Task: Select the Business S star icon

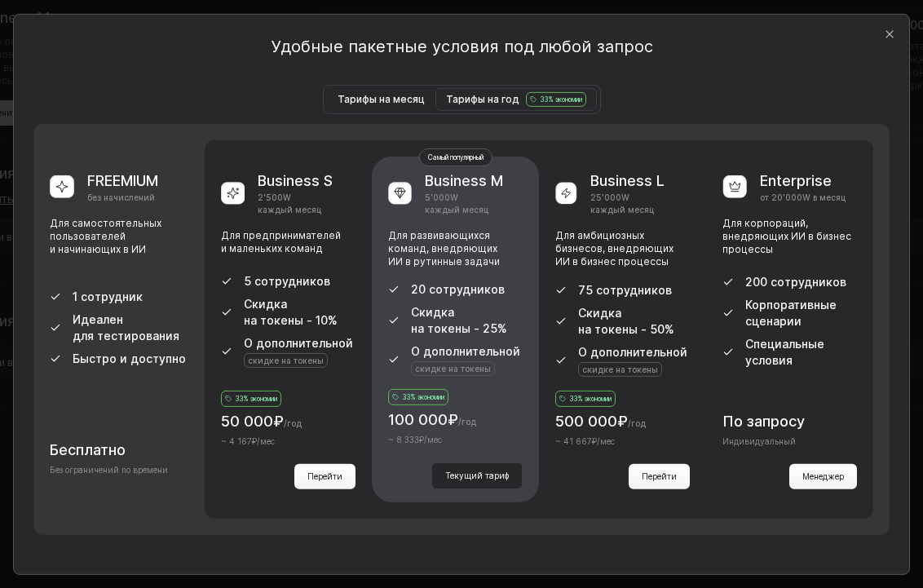Action: click(x=233, y=193)
